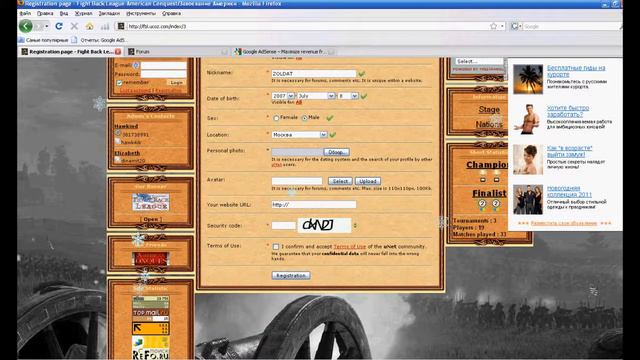The height and width of the screenshot is (360, 640).
Task: Open the Журнал menu
Action: pos(83,13)
